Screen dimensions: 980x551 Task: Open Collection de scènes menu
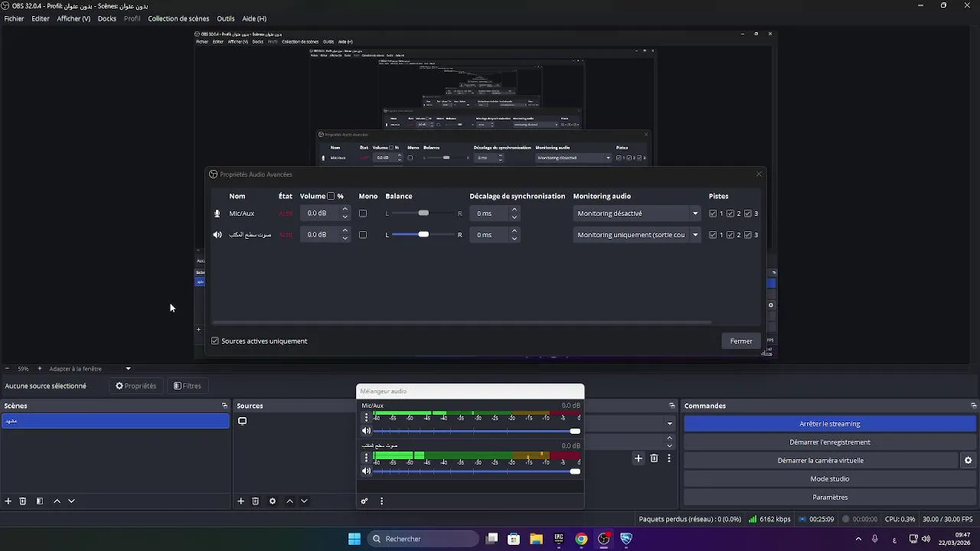click(178, 18)
